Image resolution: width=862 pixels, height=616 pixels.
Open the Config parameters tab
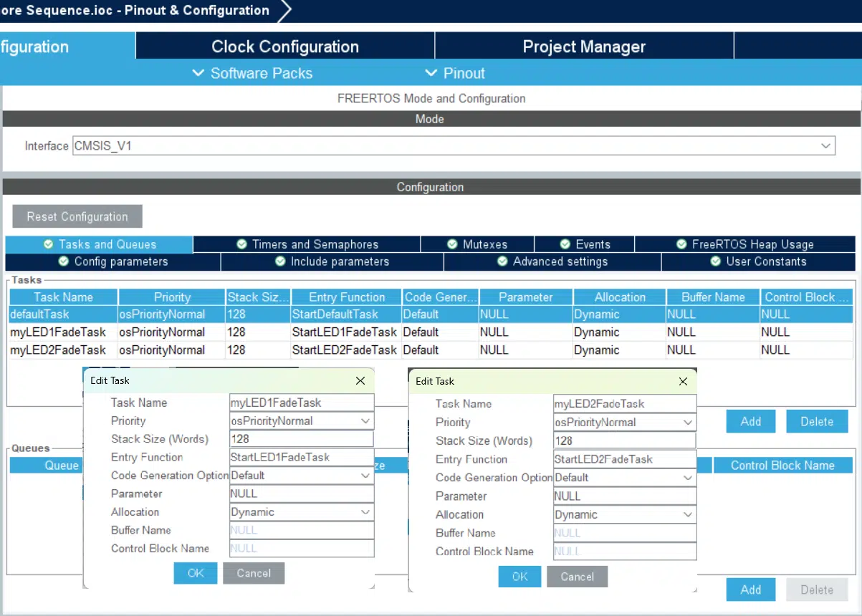point(113,261)
